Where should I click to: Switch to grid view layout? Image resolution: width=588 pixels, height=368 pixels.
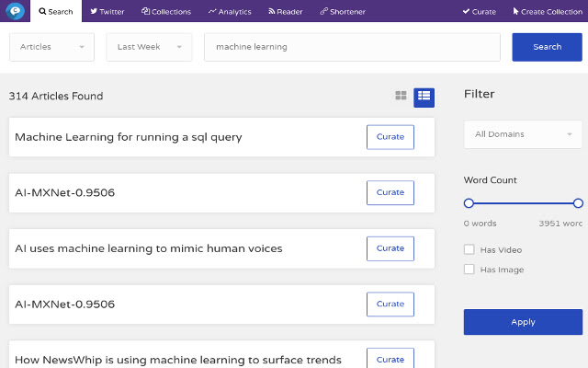click(401, 96)
